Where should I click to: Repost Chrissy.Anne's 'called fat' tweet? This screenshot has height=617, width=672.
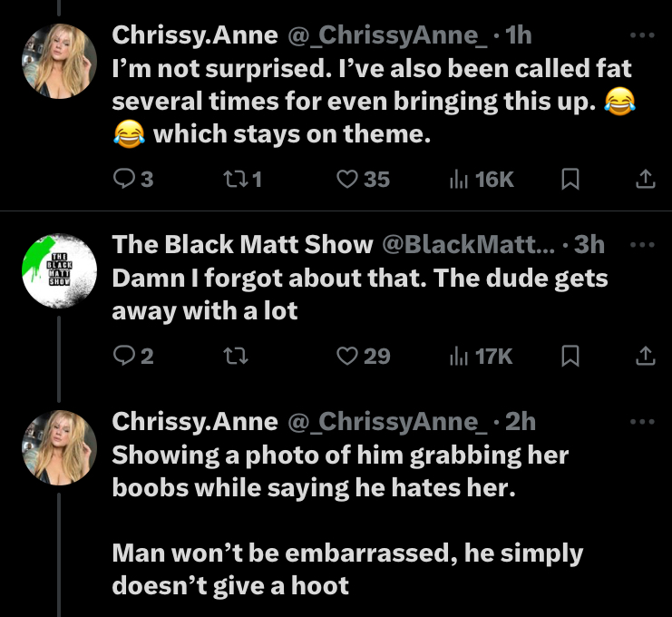pos(234,180)
